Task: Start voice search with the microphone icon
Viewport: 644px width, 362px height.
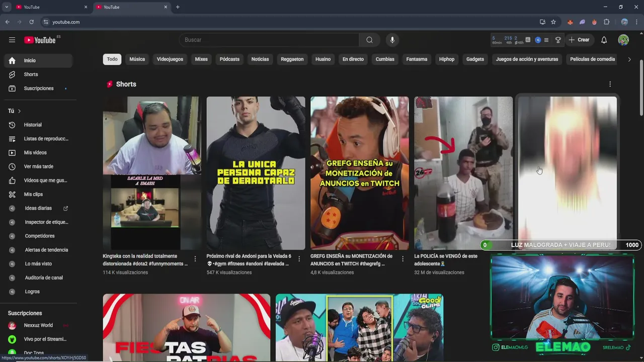Action: point(392,40)
